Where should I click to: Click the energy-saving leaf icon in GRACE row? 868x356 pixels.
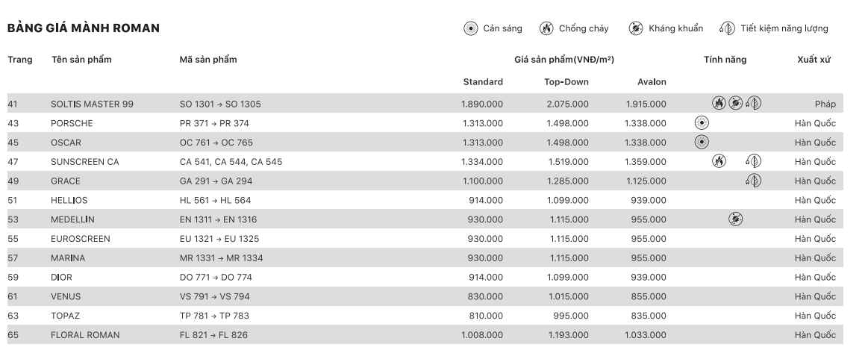tap(754, 181)
